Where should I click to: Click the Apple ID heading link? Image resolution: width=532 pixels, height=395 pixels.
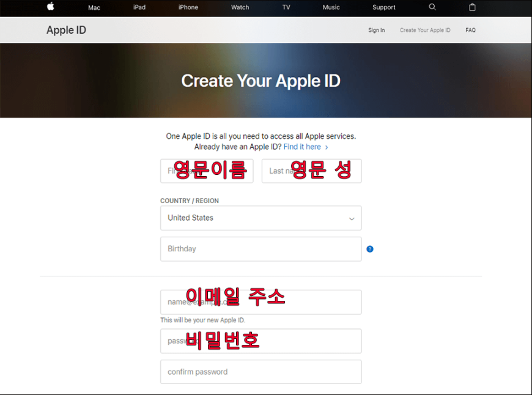tap(67, 30)
